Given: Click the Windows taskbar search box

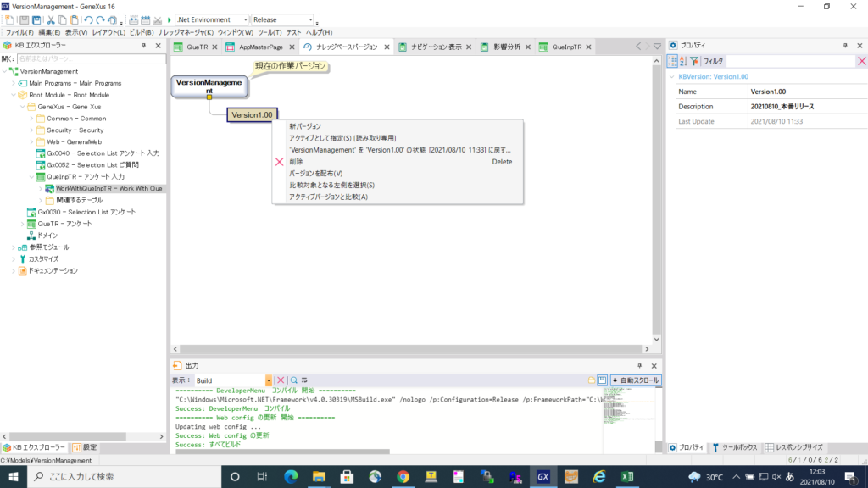Looking at the screenshot, I should pos(124,476).
